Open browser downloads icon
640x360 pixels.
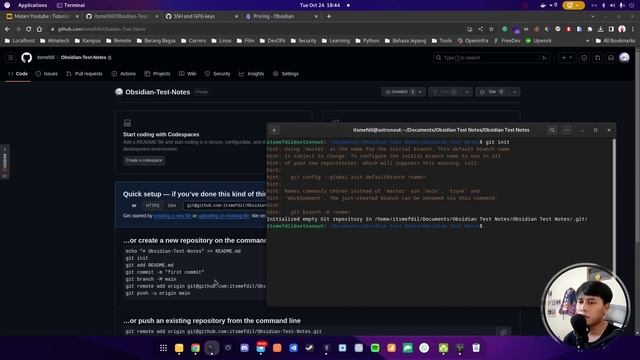[600, 29]
